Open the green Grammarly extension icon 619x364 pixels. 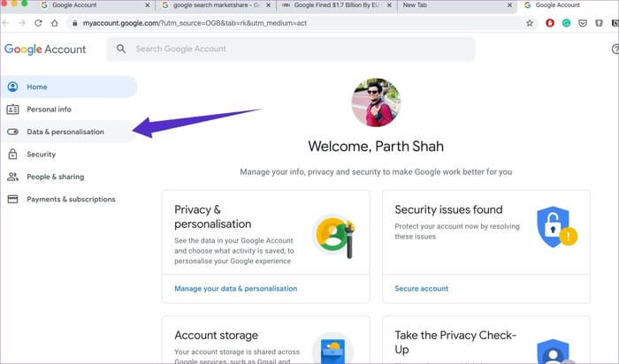coord(566,23)
